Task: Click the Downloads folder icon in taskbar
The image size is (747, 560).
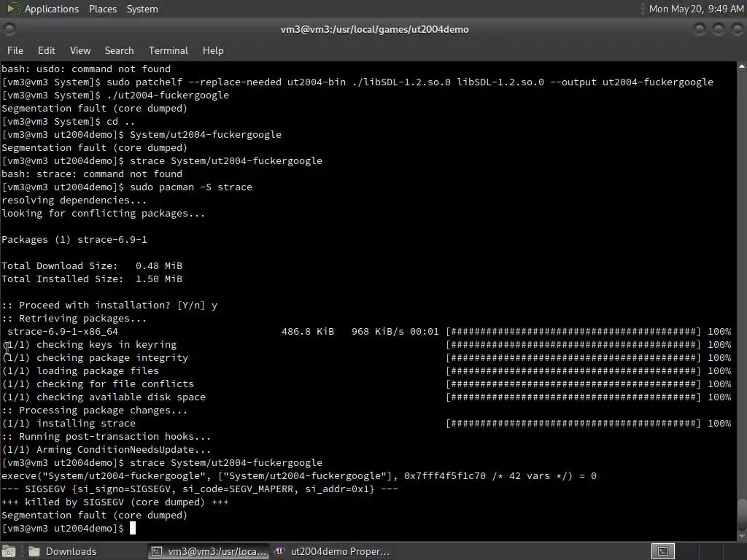Action: [x=34, y=551]
